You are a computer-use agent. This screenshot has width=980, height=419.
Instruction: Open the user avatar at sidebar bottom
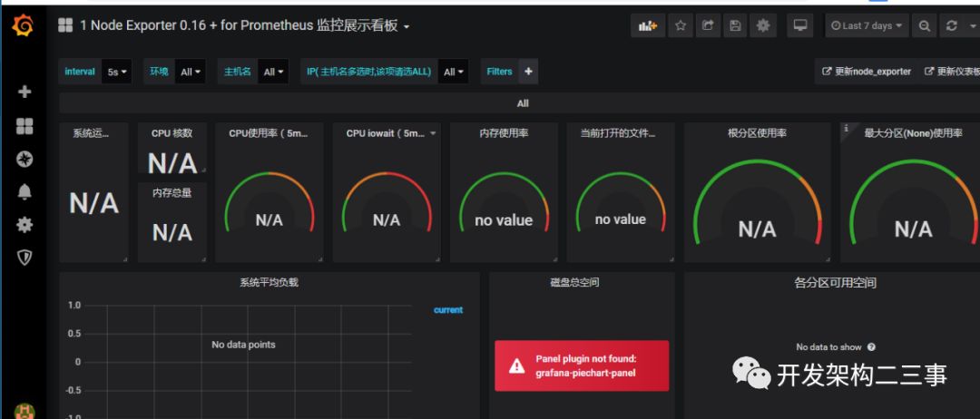(x=24, y=411)
